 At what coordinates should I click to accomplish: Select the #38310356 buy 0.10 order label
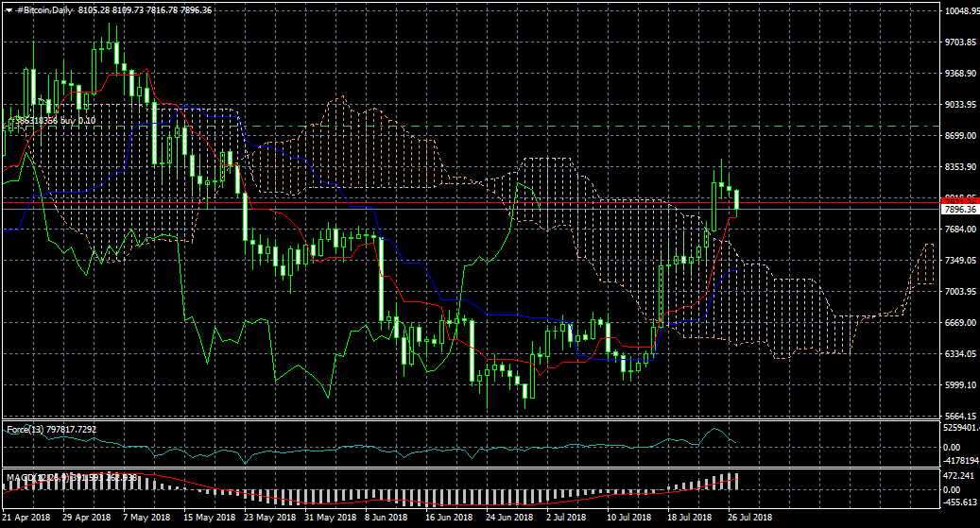[52, 121]
